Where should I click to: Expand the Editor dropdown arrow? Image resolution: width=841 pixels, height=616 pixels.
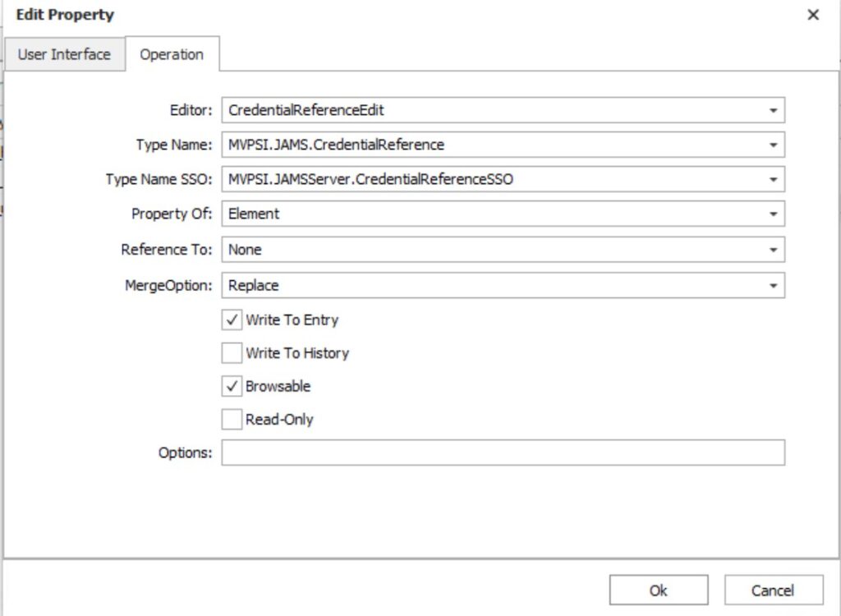tap(773, 110)
